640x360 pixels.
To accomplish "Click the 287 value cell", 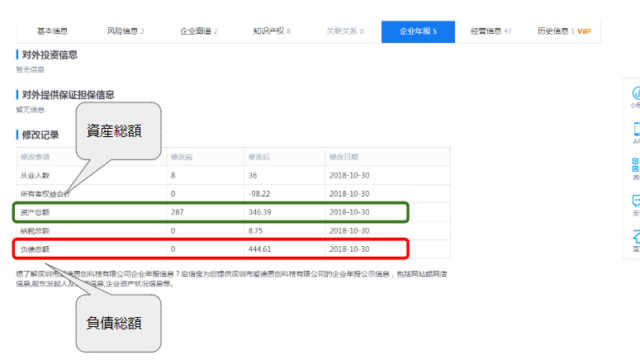I will click(x=177, y=212).
